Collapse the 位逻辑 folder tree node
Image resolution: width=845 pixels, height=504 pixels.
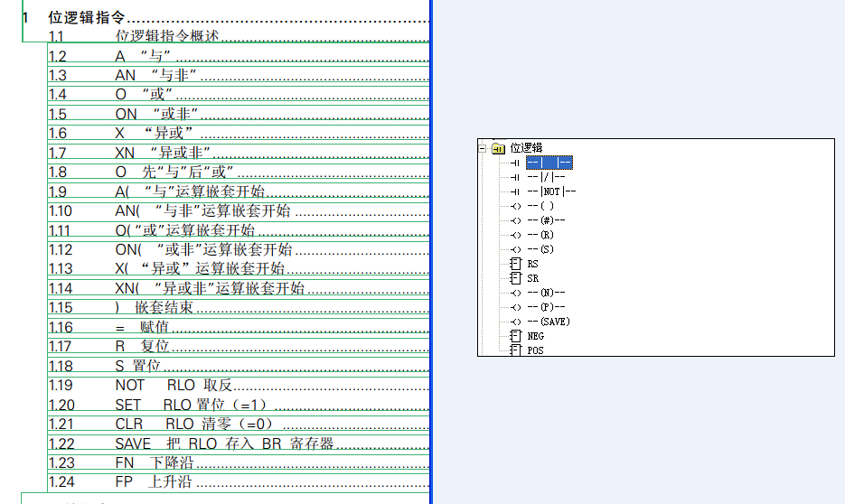pos(483,148)
